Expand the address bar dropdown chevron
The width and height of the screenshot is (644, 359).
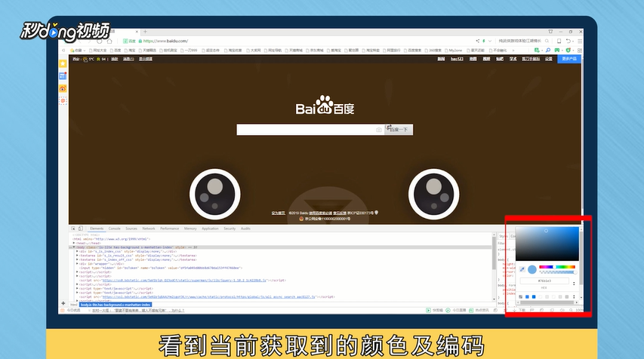coord(489,41)
